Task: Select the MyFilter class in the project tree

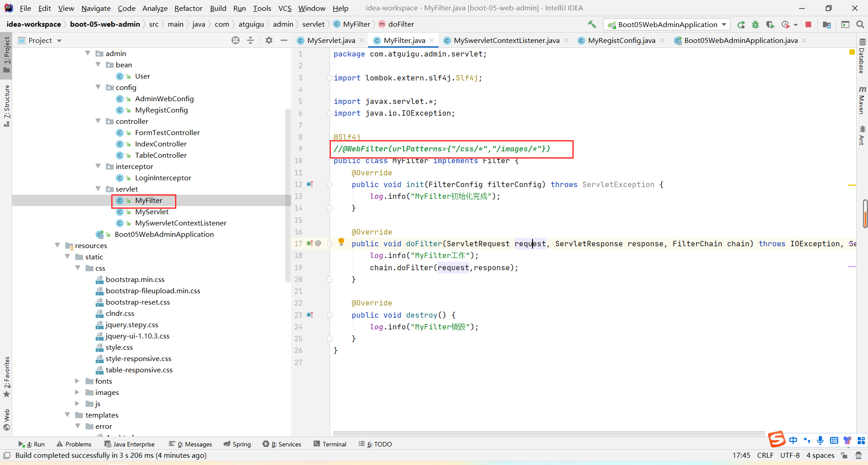Action: click(148, 200)
